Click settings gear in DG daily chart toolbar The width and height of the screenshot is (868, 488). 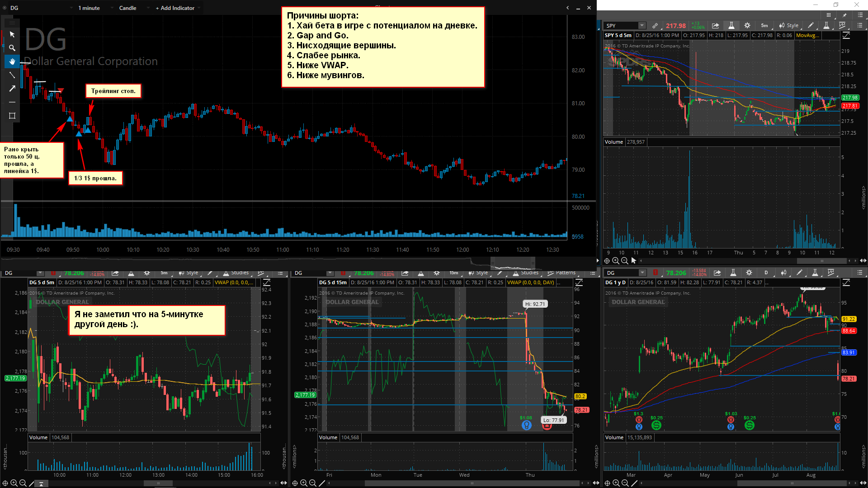coord(749,272)
